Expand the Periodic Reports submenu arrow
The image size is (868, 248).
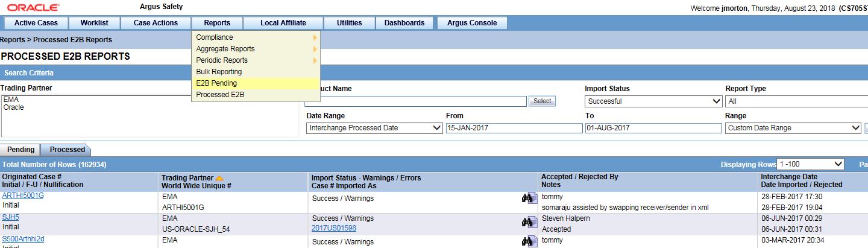point(315,60)
